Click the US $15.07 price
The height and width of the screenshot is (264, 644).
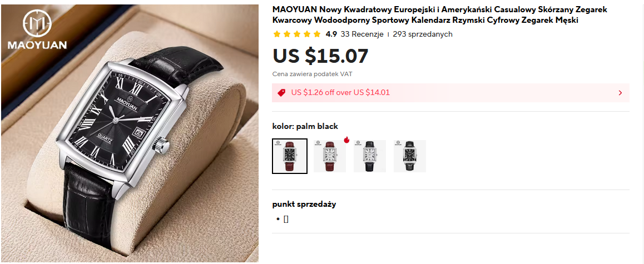pos(320,56)
